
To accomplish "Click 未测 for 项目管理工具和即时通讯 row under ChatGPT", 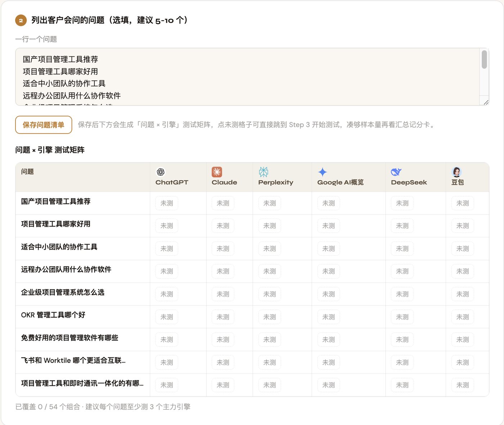I will pyautogui.click(x=167, y=385).
